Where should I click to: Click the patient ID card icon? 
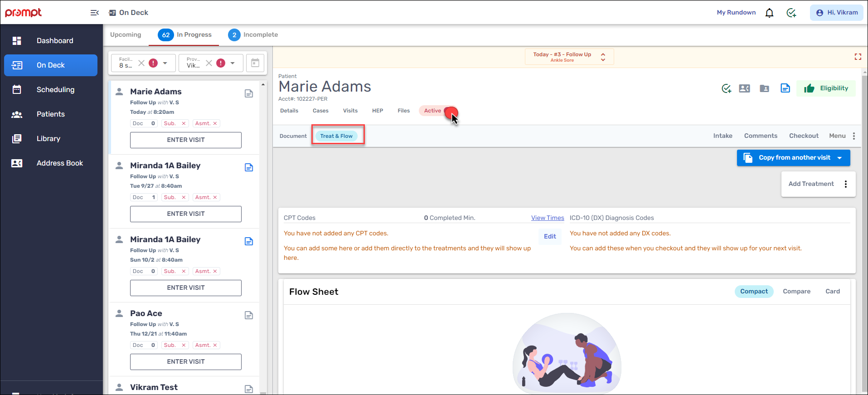point(744,88)
